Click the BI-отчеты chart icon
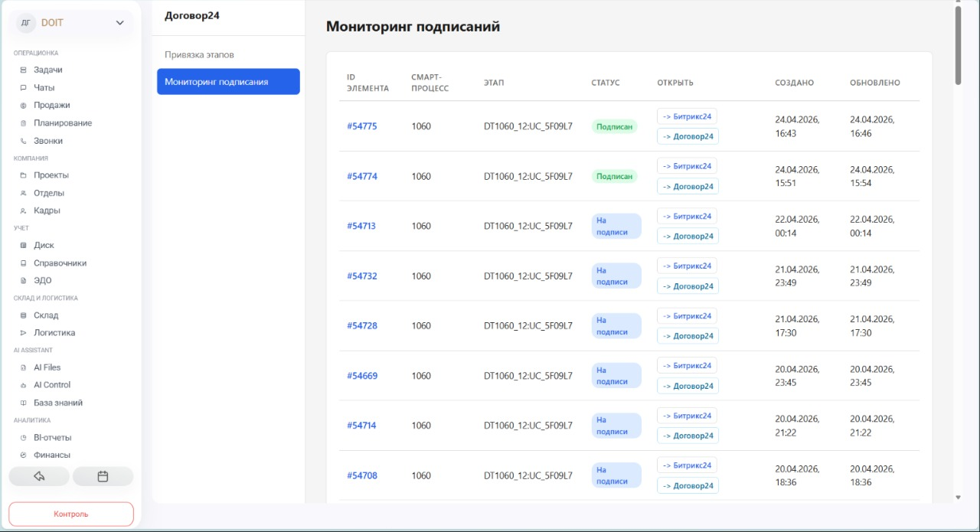 [x=23, y=438]
